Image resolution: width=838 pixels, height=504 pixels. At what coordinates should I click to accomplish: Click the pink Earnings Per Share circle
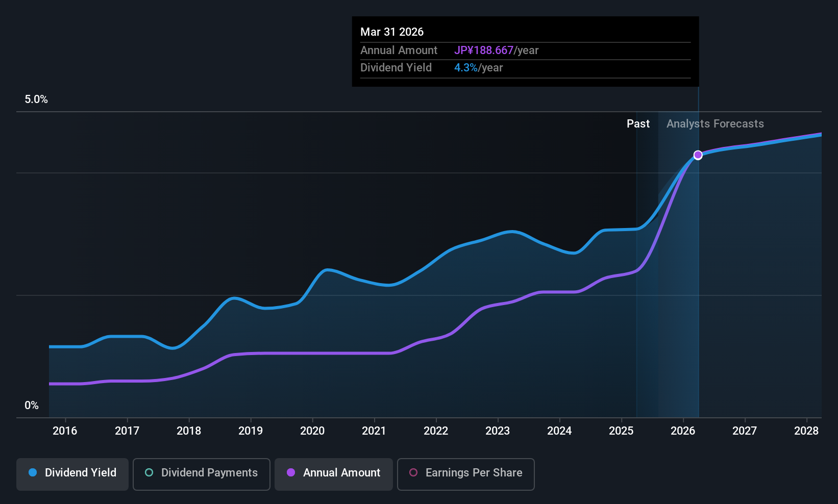pyautogui.click(x=413, y=473)
